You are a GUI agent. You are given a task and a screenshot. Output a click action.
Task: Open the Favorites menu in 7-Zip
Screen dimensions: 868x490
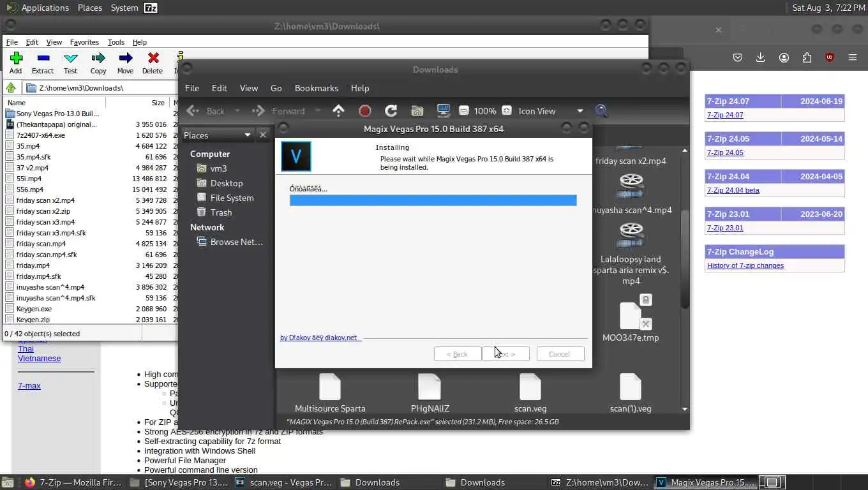coord(84,42)
